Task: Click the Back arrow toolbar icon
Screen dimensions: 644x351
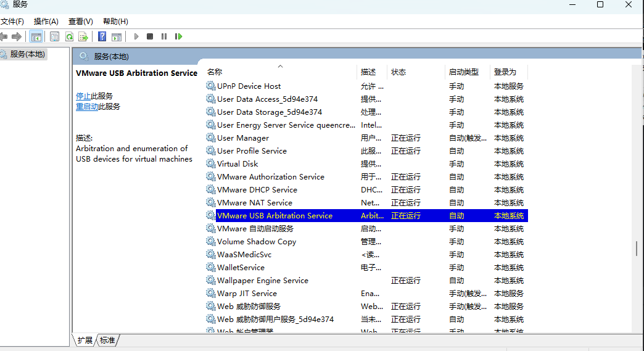Action: coord(4,36)
